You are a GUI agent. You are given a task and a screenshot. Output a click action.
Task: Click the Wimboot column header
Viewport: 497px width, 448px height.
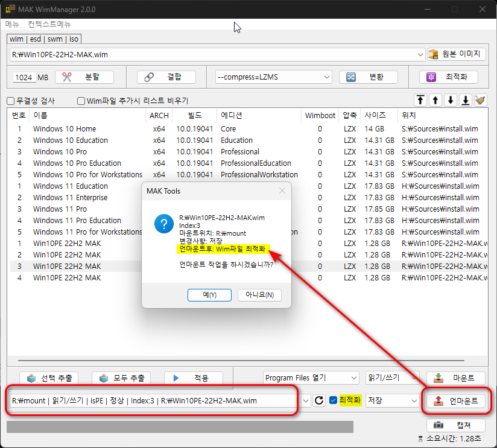pos(320,115)
